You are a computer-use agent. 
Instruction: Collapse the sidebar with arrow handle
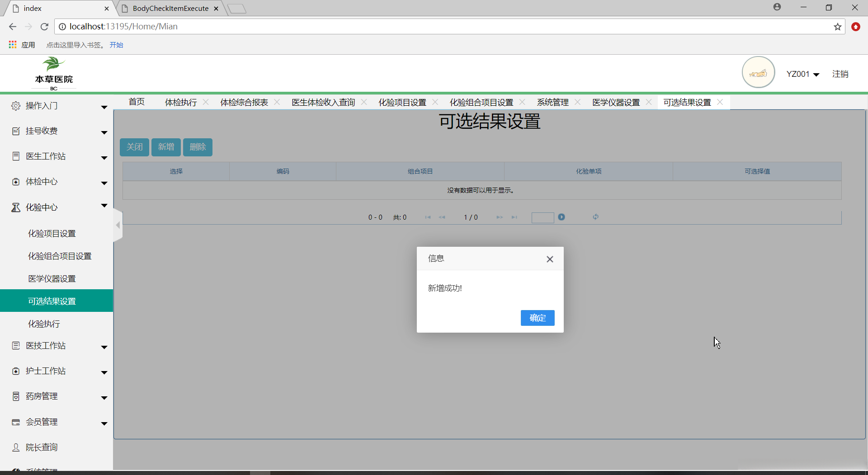118,225
